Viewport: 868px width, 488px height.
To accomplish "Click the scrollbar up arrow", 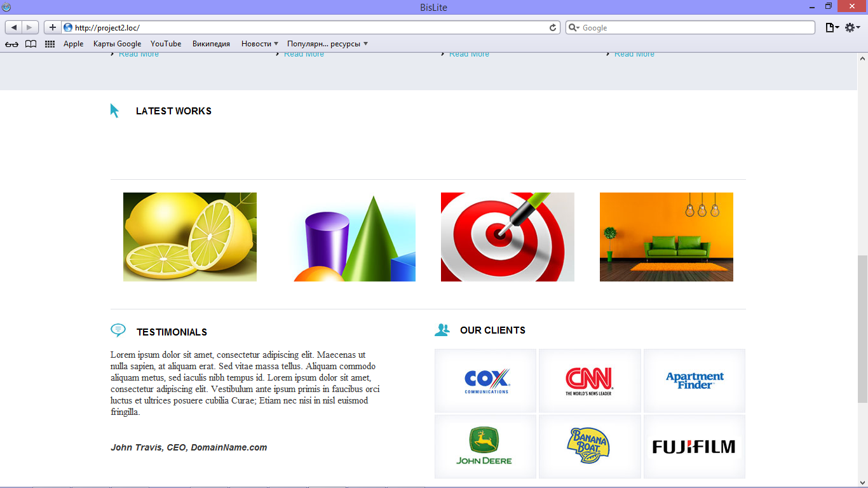I will tap(862, 58).
